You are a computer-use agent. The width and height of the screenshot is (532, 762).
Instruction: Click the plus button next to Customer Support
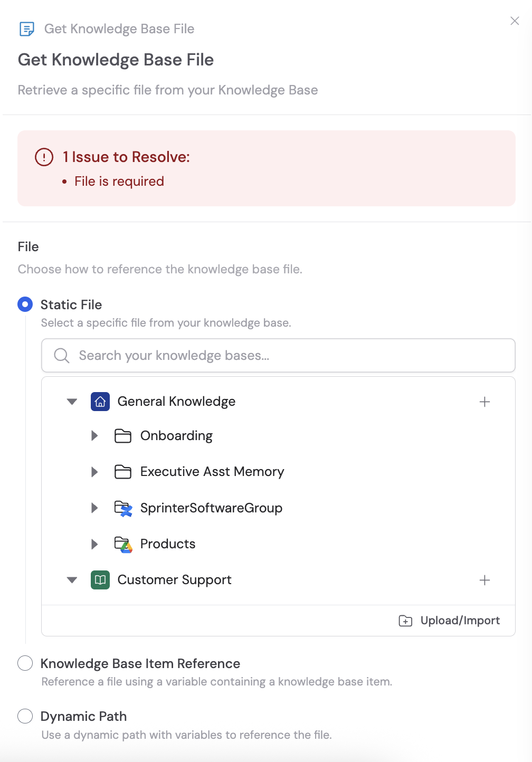pos(484,579)
